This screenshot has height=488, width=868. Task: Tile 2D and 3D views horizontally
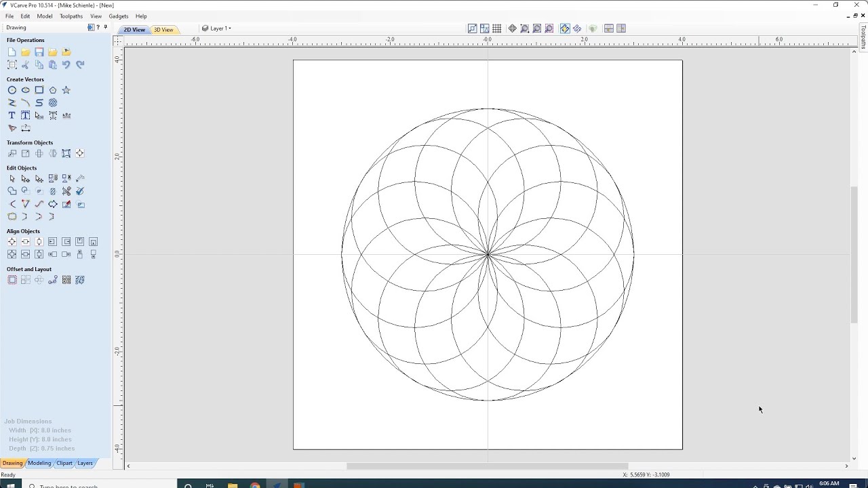609,28
